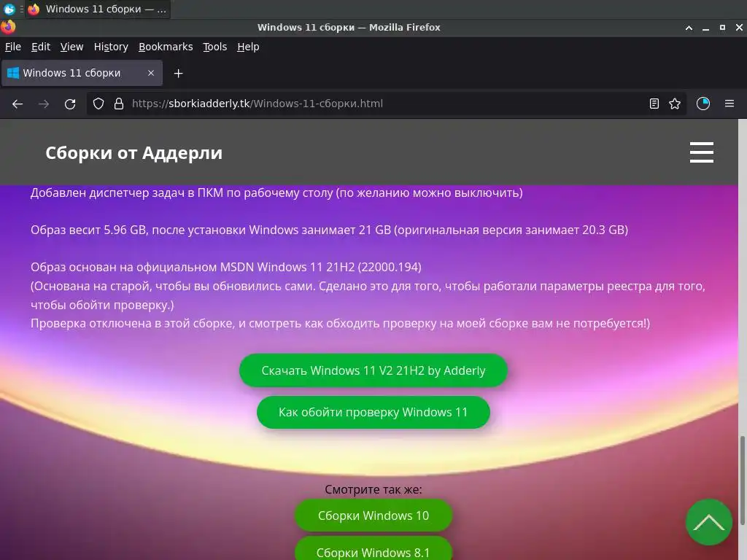Image resolution: width=747 pixels, height=560 pixels.
Task: Open the Firefox account/profile circle icon
Action: click(x=703, y=104)
